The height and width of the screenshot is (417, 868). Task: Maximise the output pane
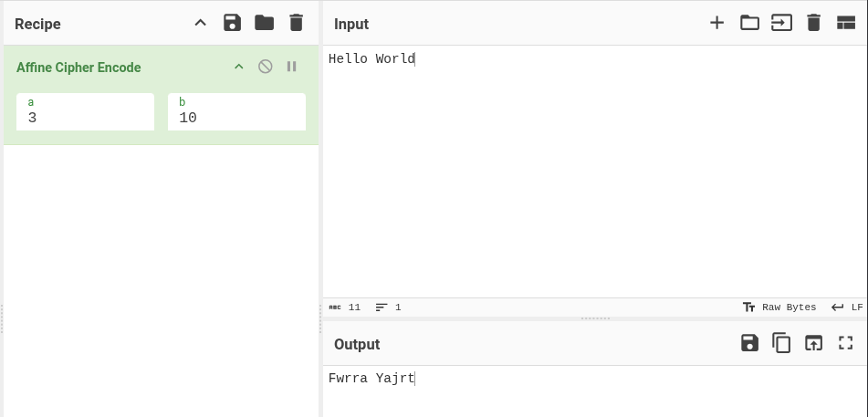(x=846, y=343)
